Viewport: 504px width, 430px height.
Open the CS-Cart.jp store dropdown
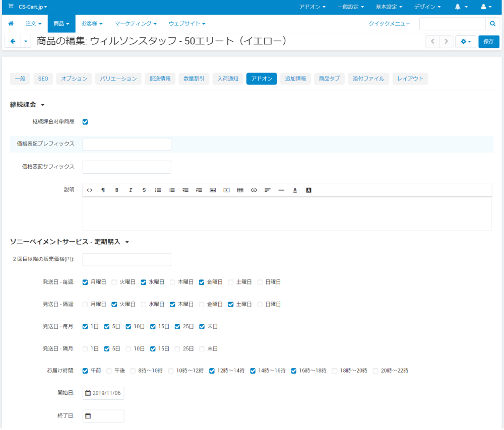click(x=32, y=7)
